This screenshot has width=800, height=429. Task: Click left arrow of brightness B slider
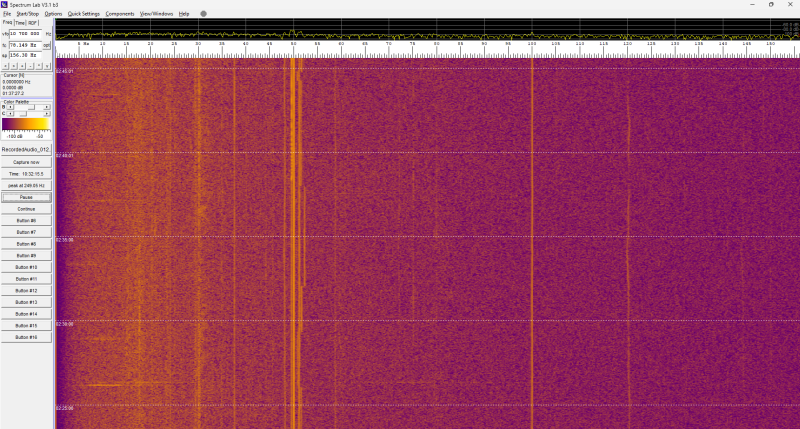tap(10, 107)
